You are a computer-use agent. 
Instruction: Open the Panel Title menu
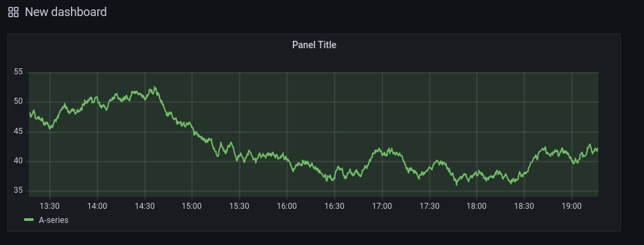(314, 45)
